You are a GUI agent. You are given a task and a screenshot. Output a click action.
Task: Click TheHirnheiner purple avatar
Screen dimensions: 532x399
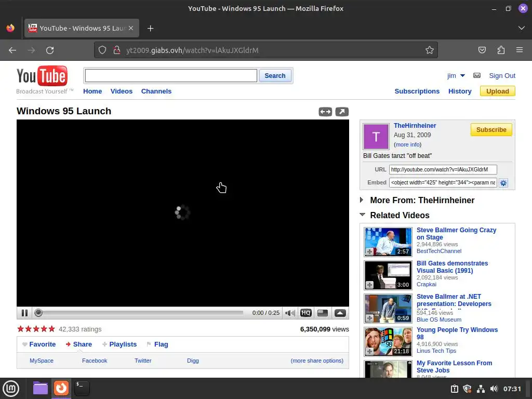(376, 137)
